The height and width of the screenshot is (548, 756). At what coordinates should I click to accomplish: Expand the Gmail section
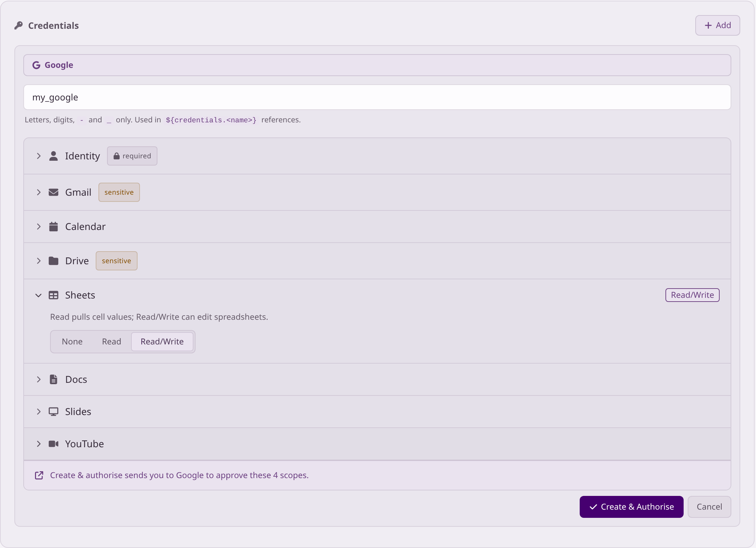coord(39,192)
